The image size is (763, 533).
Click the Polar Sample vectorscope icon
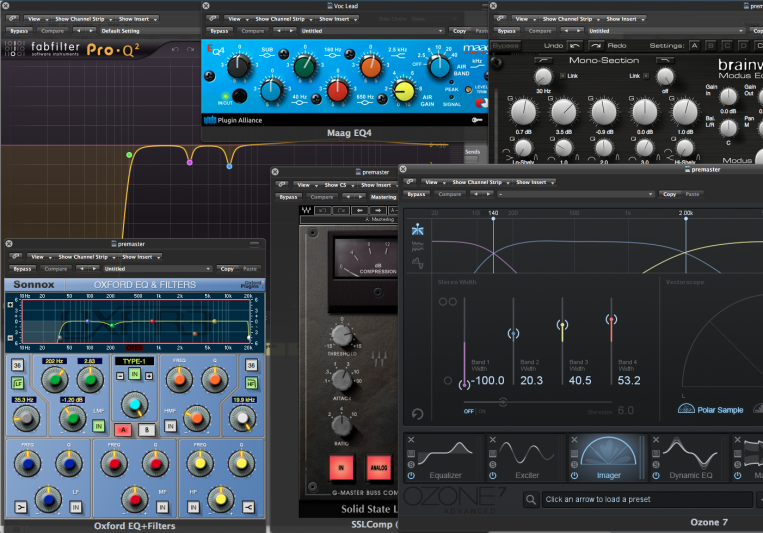686,409
